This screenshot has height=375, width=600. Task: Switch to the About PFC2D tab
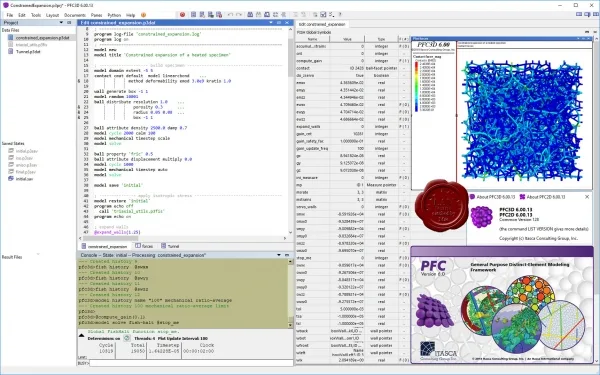[x=542, y=197]
